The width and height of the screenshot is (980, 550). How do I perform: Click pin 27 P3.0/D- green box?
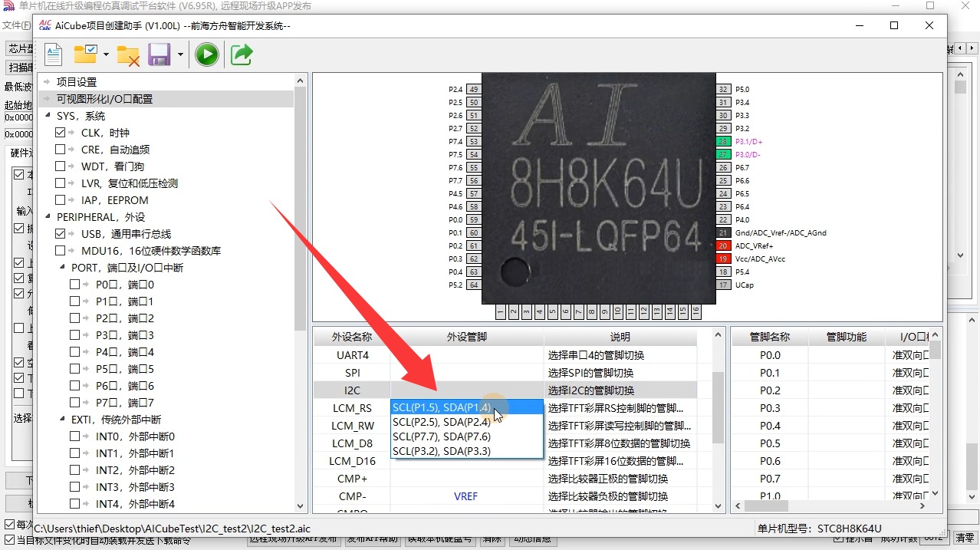[722, 154]
